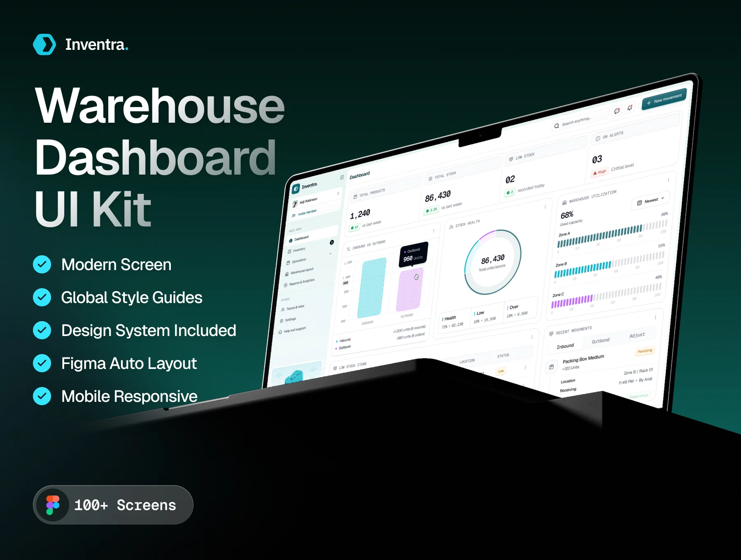Click Adji Robinson's avatar picture
This screenshot has width=741, height=560.
point(295,204)
